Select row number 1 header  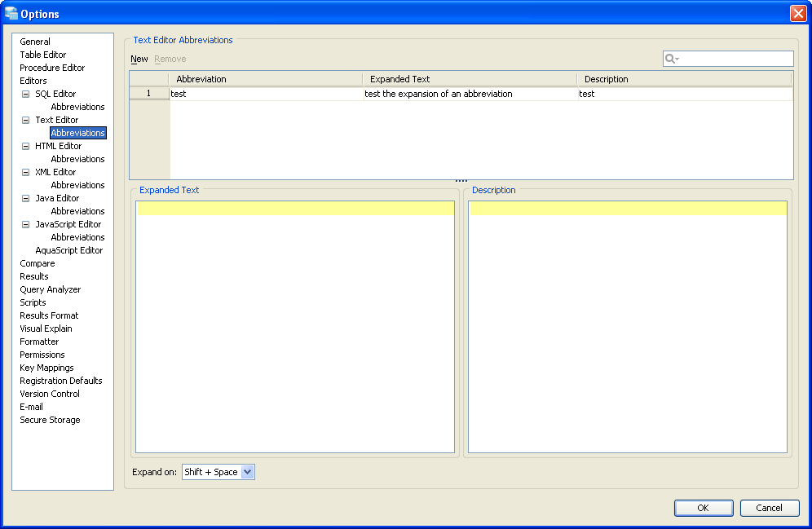coord(148,94)
